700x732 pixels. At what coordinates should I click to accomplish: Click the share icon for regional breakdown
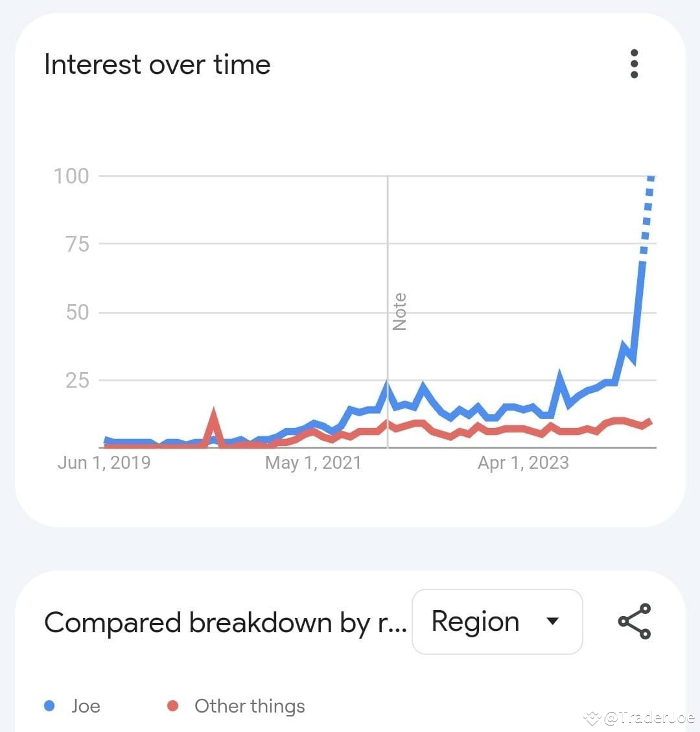click(x=634, y=621)
